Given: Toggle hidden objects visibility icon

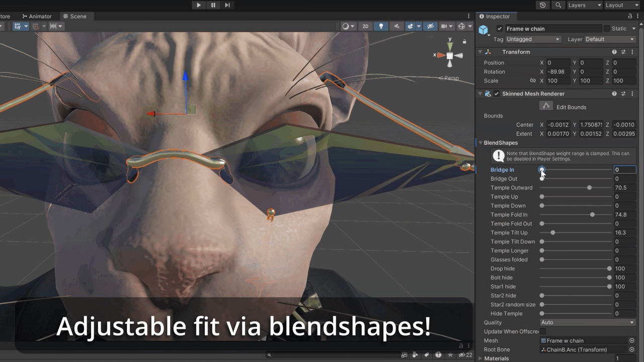Looking at the screenshot, I should (430, 26).
